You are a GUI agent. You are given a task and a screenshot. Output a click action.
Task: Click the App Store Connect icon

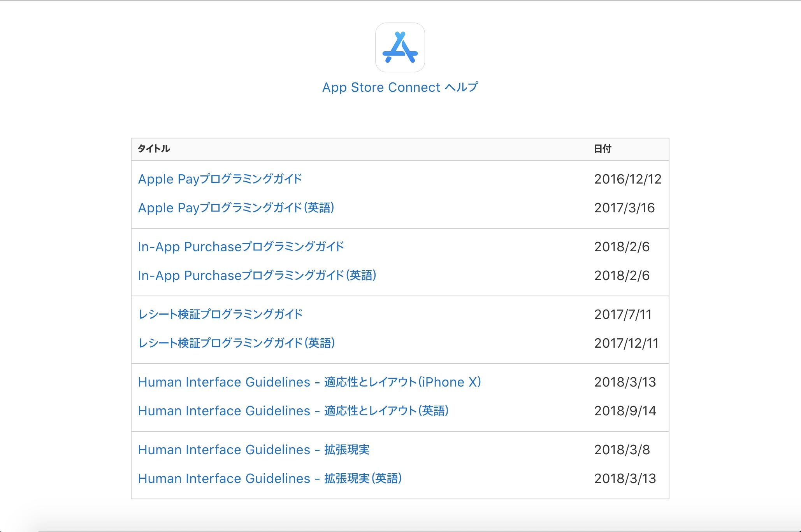click(400, 47)
